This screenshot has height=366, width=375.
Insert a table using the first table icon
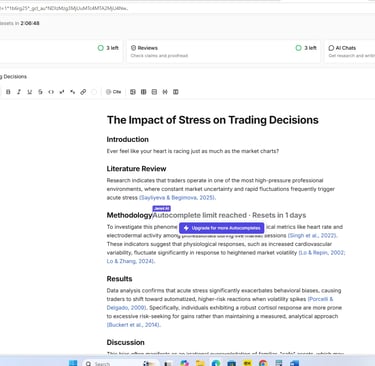click(133, 92)
